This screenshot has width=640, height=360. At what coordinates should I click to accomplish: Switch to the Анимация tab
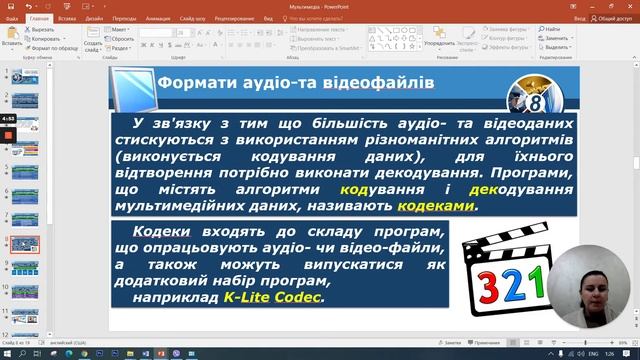[158, 18]
